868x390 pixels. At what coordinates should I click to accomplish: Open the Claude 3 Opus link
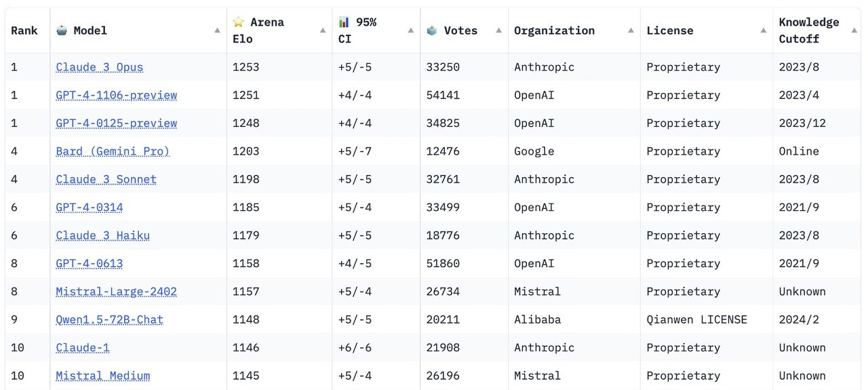(100, 67)
